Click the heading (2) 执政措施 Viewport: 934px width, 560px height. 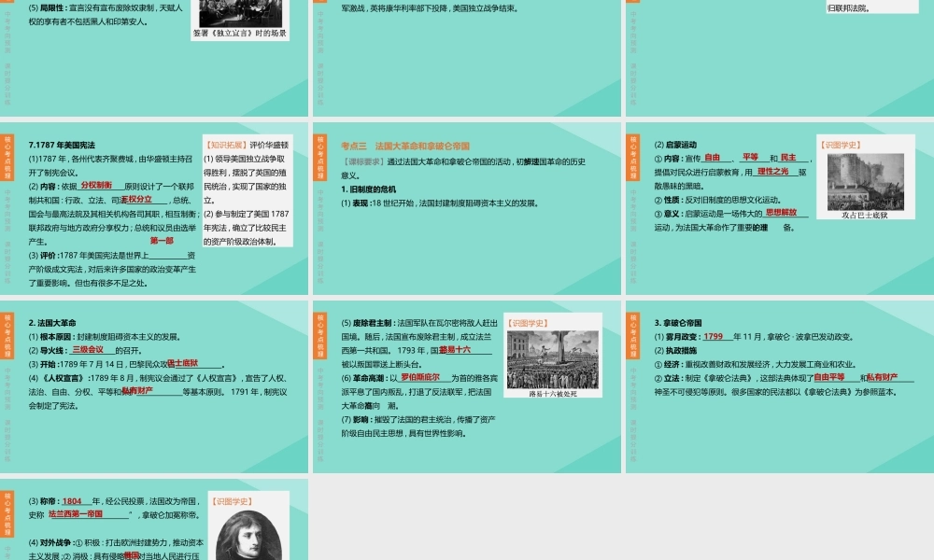(x=675, y=351)
